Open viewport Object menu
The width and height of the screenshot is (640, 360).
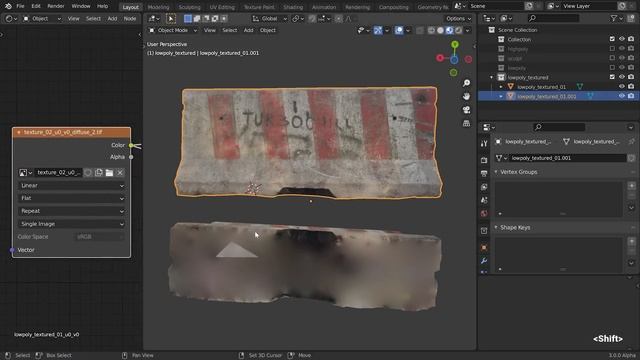(x=268, y=30)
